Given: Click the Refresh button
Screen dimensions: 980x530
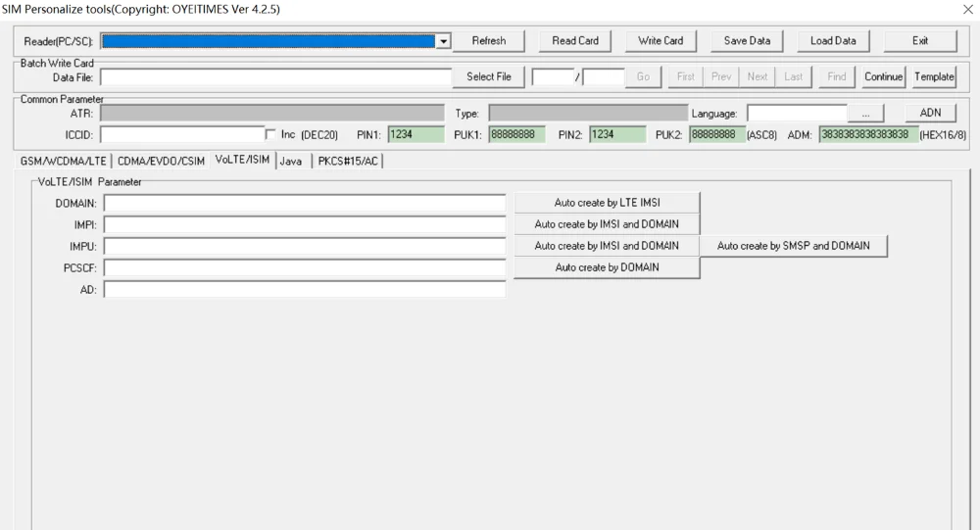Looking at the screenshot, I should click(x=489, y=40).
